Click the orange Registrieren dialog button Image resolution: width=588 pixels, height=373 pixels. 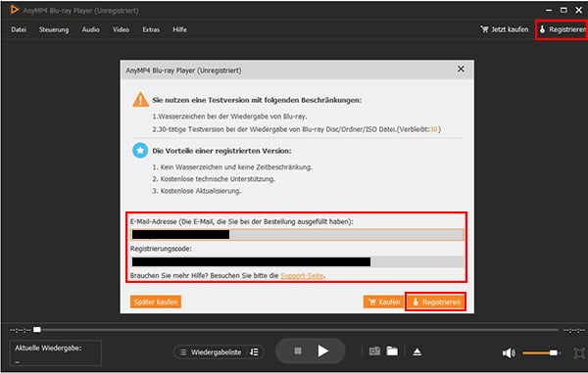(436, 302)
